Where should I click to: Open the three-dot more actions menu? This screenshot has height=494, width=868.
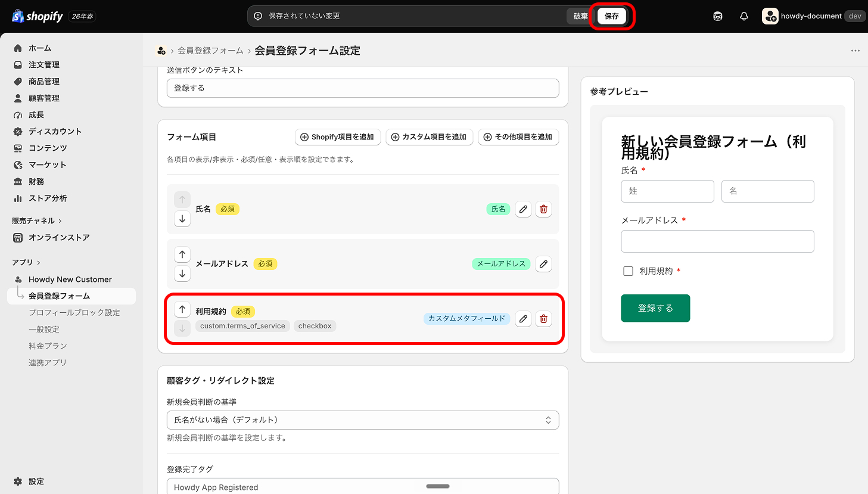[855, 51]
